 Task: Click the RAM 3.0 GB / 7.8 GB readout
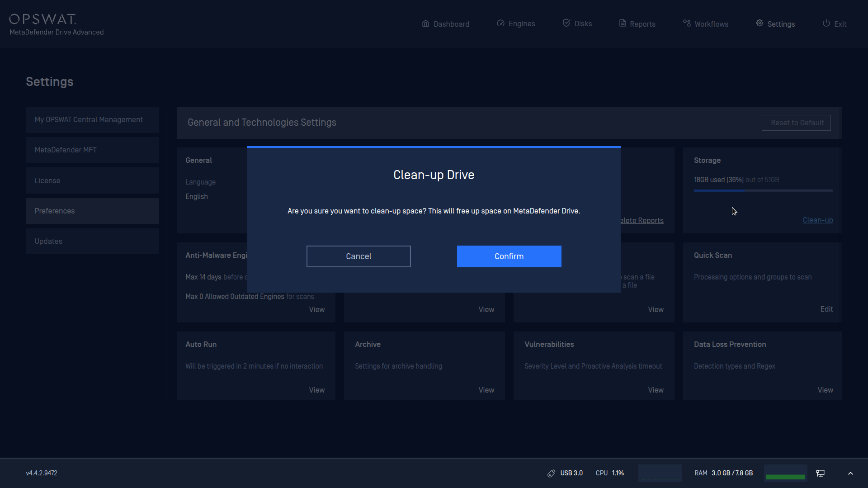(x=724, y=473)
